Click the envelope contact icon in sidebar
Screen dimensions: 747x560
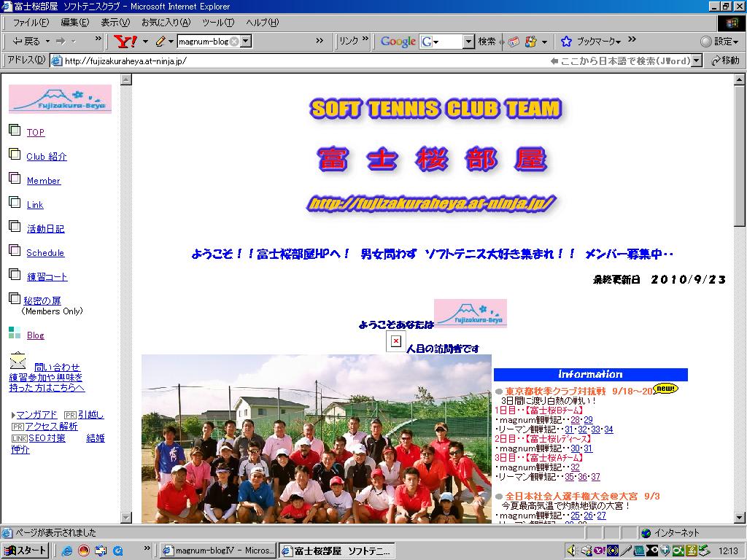tap(18, 361)
